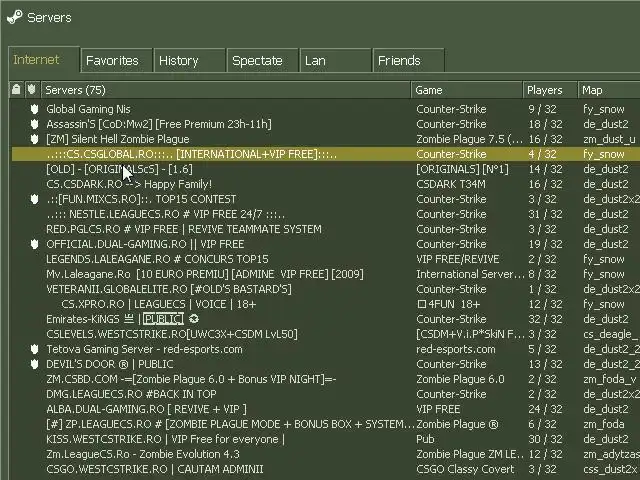Viewport: 640px width, 480px height.
Task: Select Mv.Laleagane.Ro 10 EURO PREMIU server
Action: click(x=326, y=274)
